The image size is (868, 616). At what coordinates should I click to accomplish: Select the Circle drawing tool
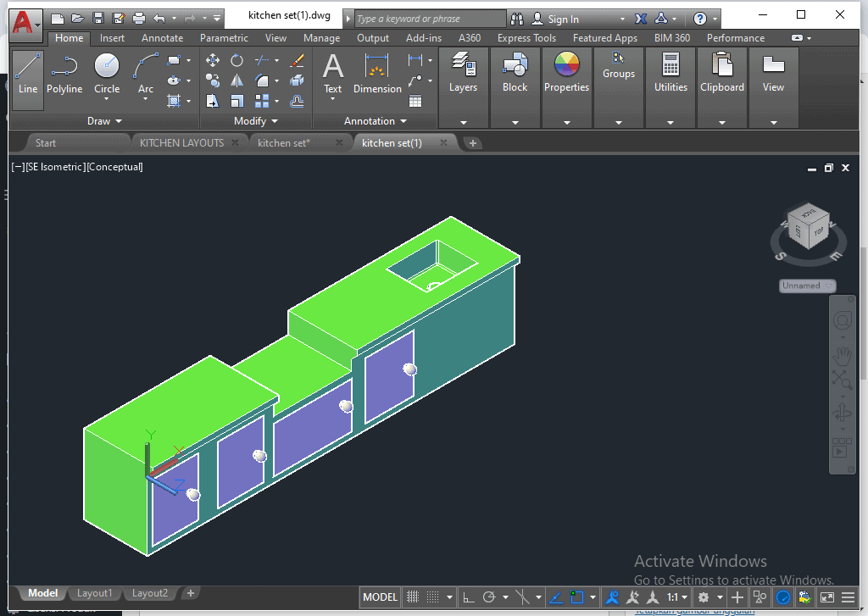[x=107, y=74]
